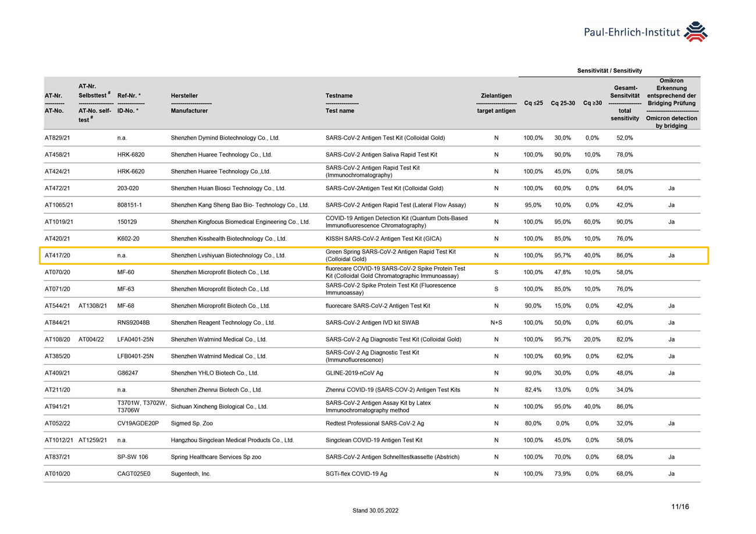Click the Paul-Ehrlich-Institut logo icon
Screen dimensions: 756x534
pos(696,32)
